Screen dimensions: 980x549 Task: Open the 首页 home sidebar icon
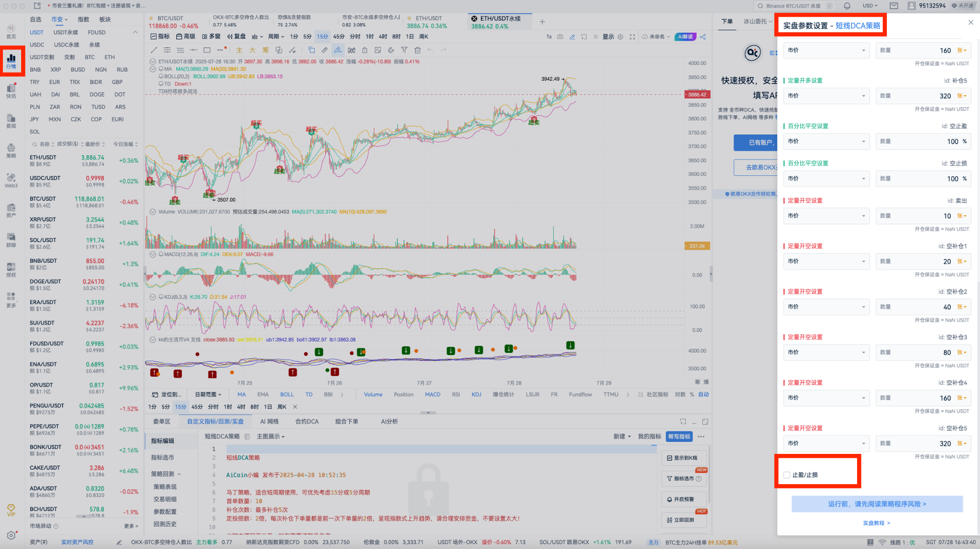coord(11,32)
